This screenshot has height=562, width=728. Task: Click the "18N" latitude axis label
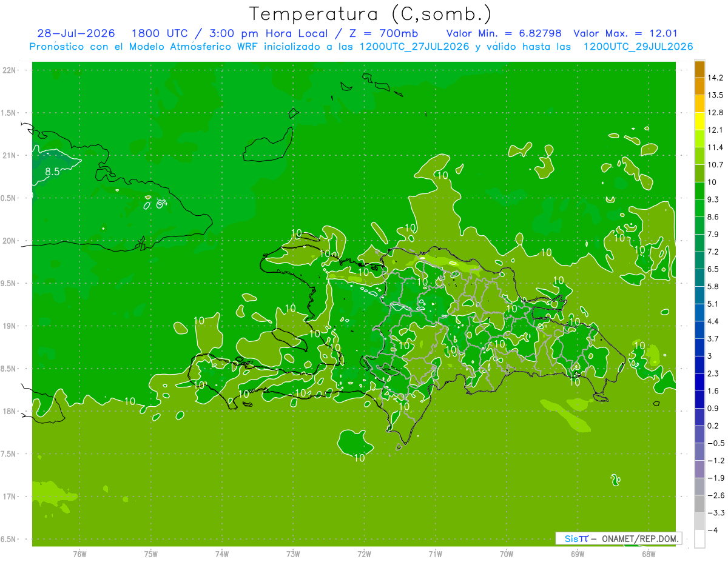[9, 411]
